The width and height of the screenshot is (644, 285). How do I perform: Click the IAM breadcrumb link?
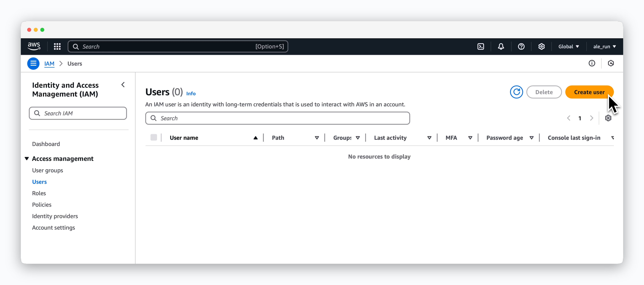click(x=49, y=64)
